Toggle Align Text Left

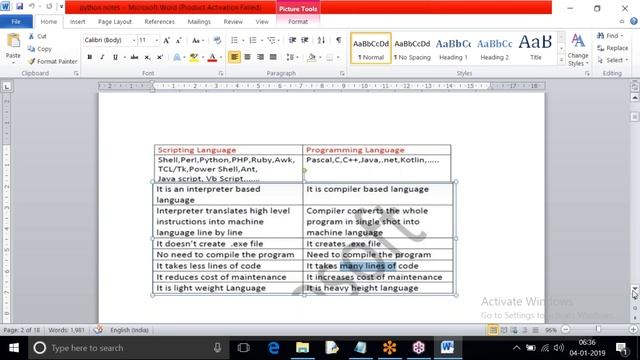click(234, 57)
